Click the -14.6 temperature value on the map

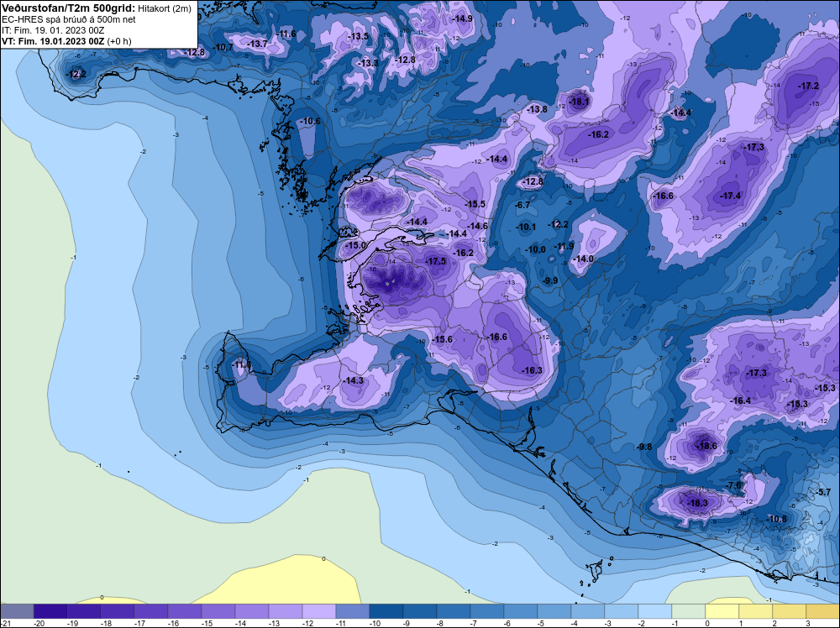(477, 226)
